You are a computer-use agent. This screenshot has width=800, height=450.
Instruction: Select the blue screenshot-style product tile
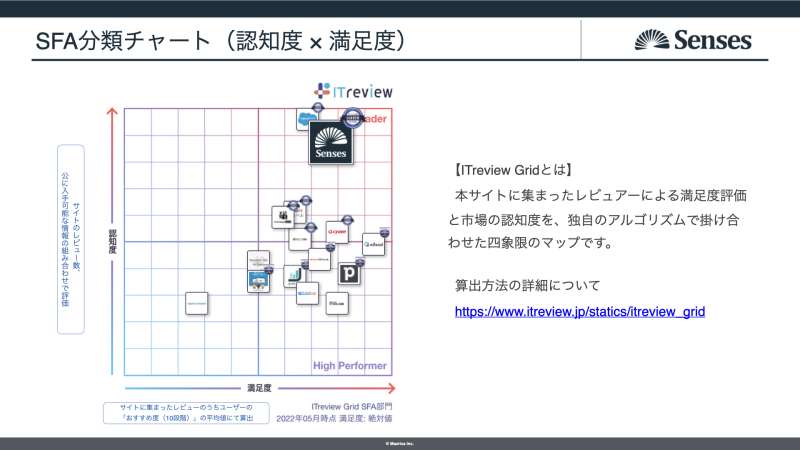[x=258, y=282]
